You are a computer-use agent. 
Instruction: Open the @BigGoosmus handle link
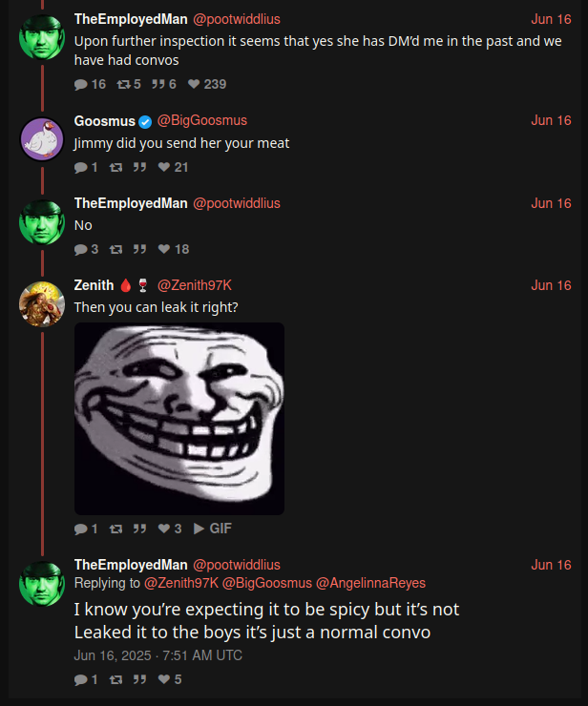tap(201, 120)
